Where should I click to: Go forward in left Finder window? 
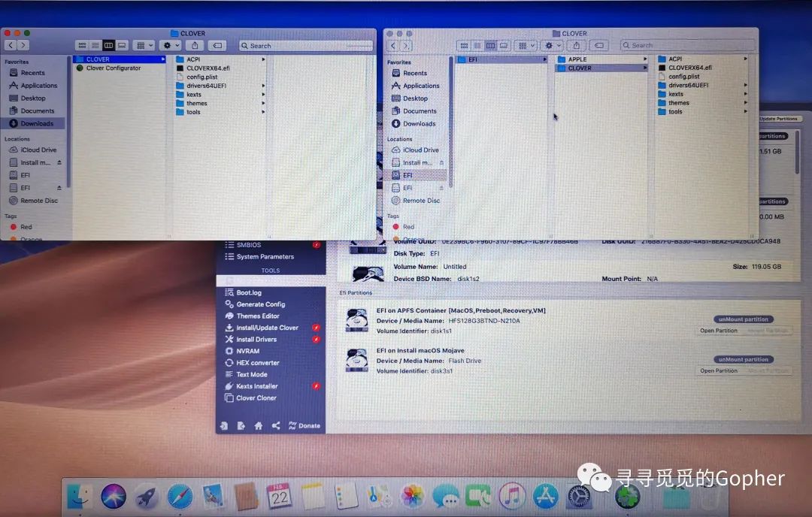[x=23, y=46]
